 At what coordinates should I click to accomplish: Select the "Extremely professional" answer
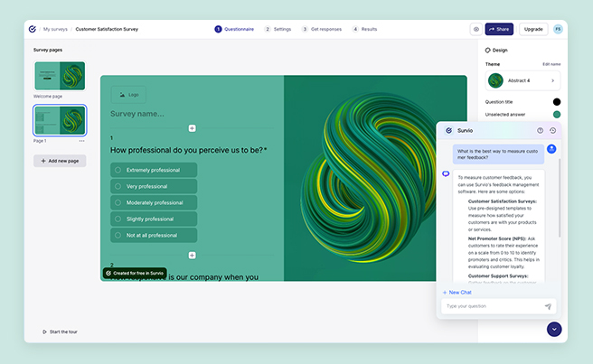pyautogui.click(x=154, y=170)
